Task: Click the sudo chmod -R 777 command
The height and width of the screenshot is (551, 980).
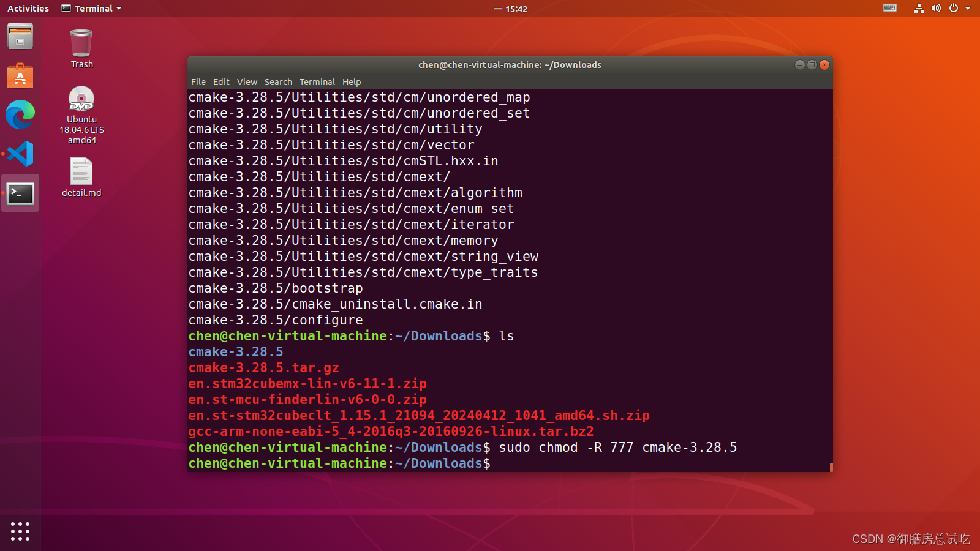Action: pyautogui.click(x=618, y=448)
